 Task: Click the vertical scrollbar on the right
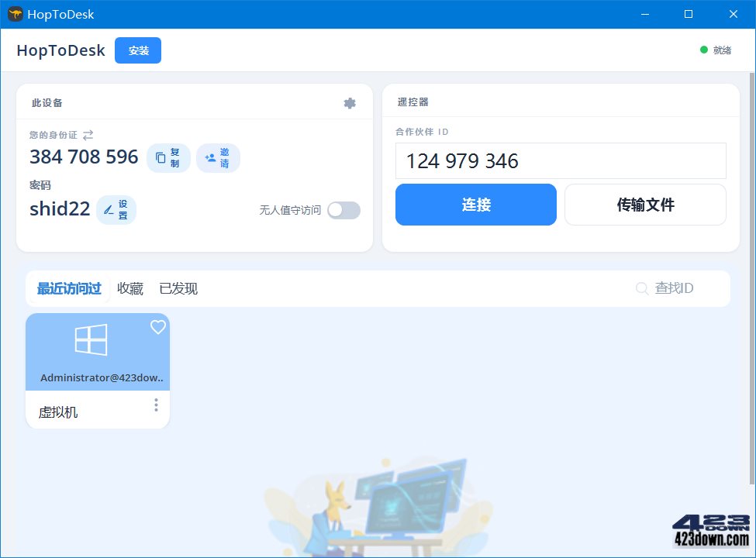[x=752, y=278]
